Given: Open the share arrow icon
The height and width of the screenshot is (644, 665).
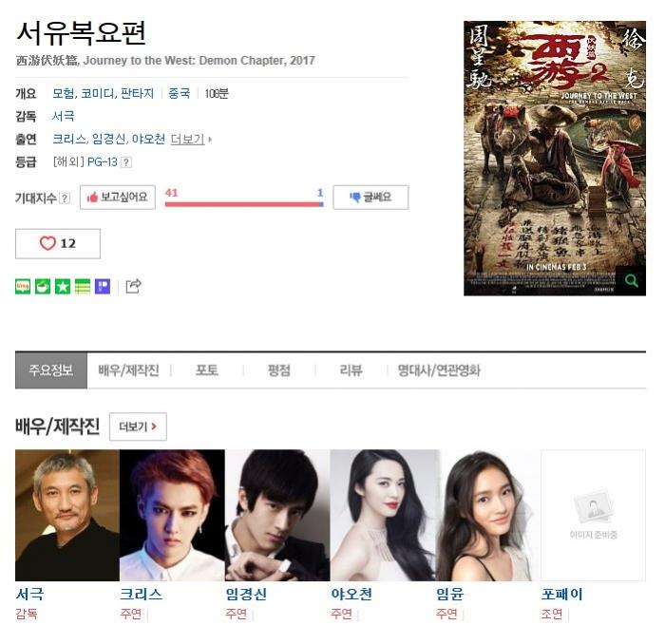Looking at the screenshot, I should [133, 286].
